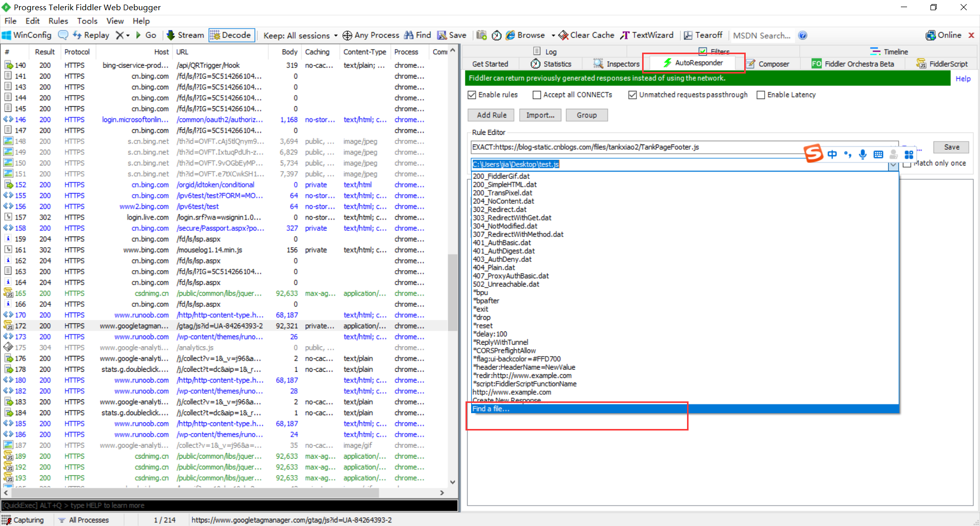This screenshot has width=980, height=526.
Task: Click the Rule Editor Save button
Action: pyautogui.click(x=951, y=147)
